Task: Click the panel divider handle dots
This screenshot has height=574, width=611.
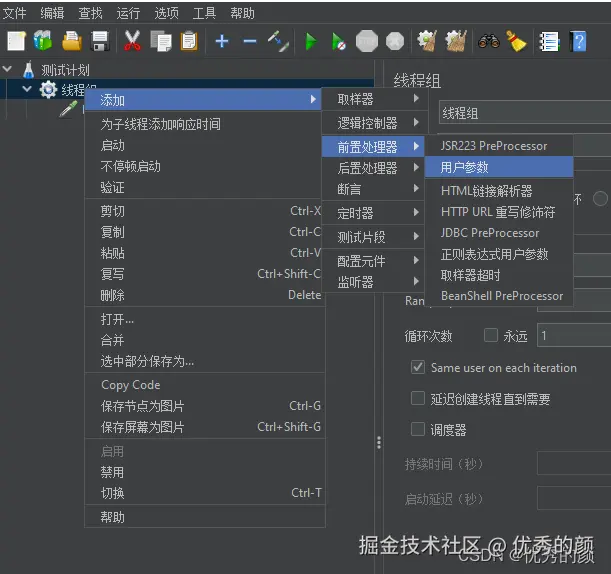Action: (x=379, y=442)
